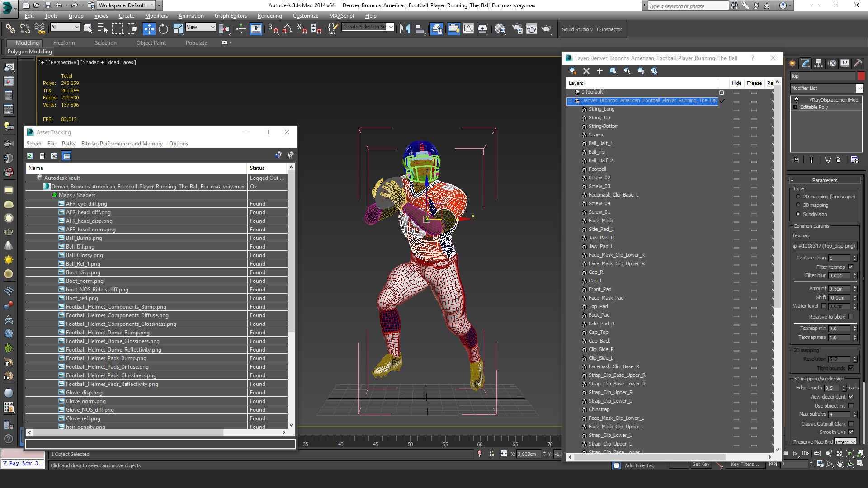Open the Material Editor from toolbar
The image size is (868, 488).
[x=500, y=29]
